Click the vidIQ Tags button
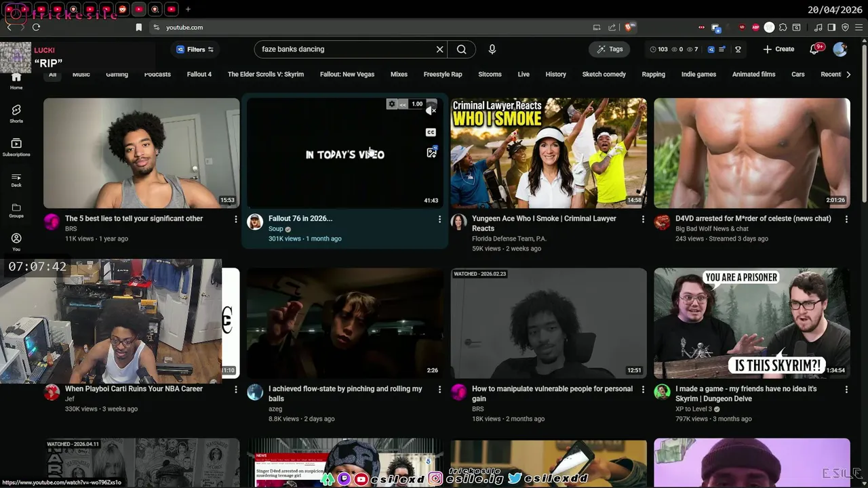Screen dimensions: 868x488 [x=610, y=49]
